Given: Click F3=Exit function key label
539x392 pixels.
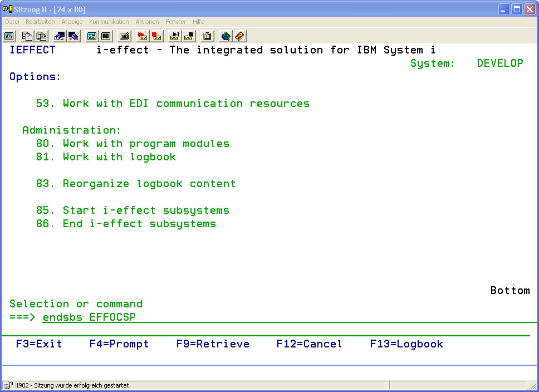Looking at the screenshot, I should (x=39, y=344).
